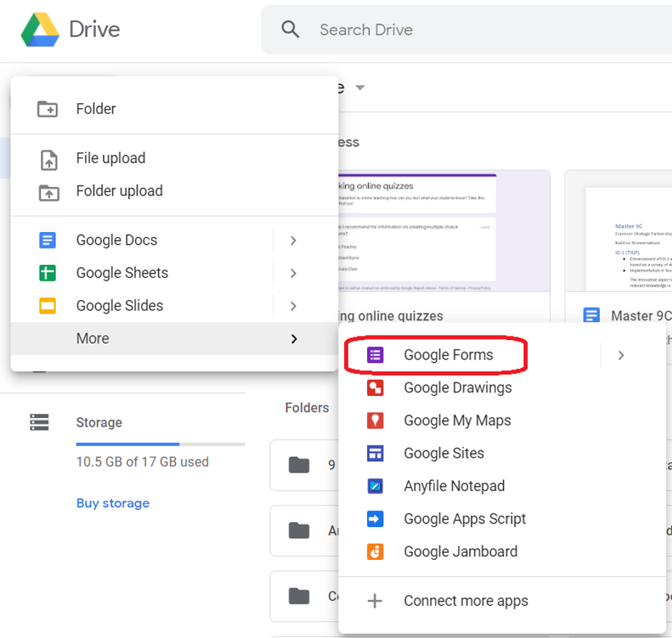672x638 pixels.
Task: Choose Folder from the New menu
Action: pos(175,109)
